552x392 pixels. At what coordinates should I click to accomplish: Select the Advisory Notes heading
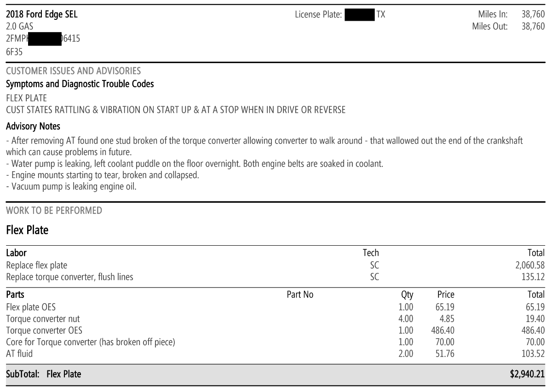coord(33,126)
